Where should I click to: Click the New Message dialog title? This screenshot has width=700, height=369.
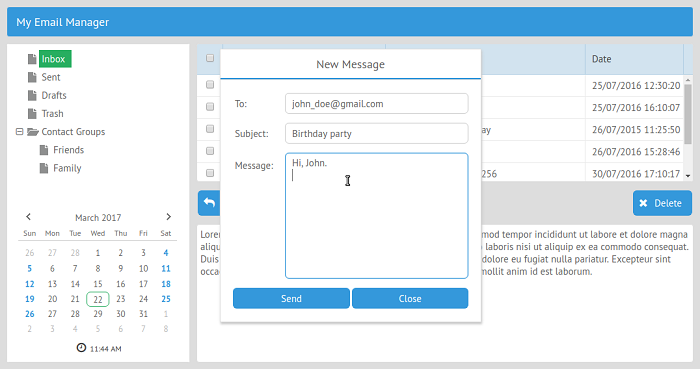[x=350, y=64]
